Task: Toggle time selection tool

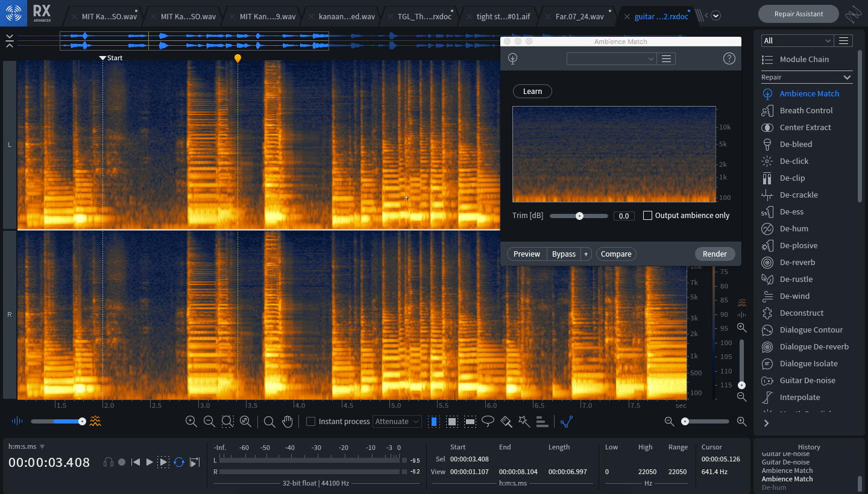Action: coord(433,421)
